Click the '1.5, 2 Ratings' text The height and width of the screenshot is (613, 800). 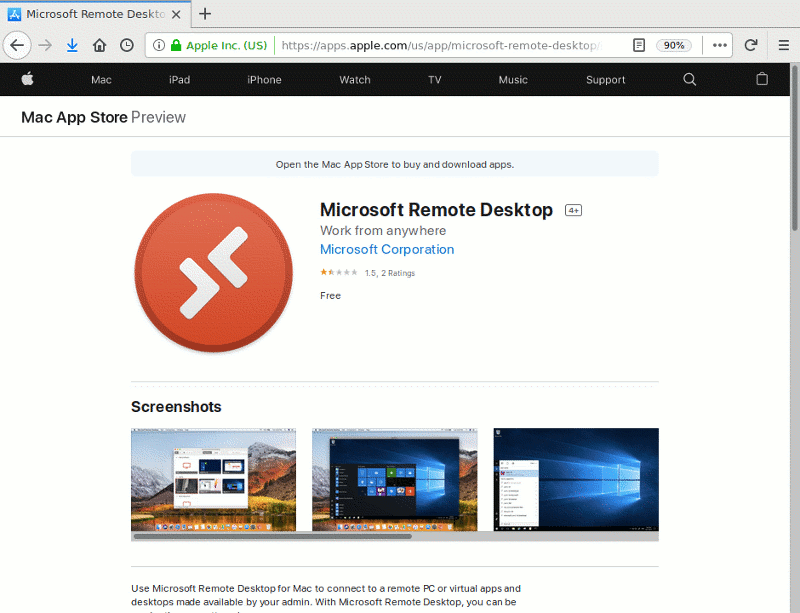(390, 273)
